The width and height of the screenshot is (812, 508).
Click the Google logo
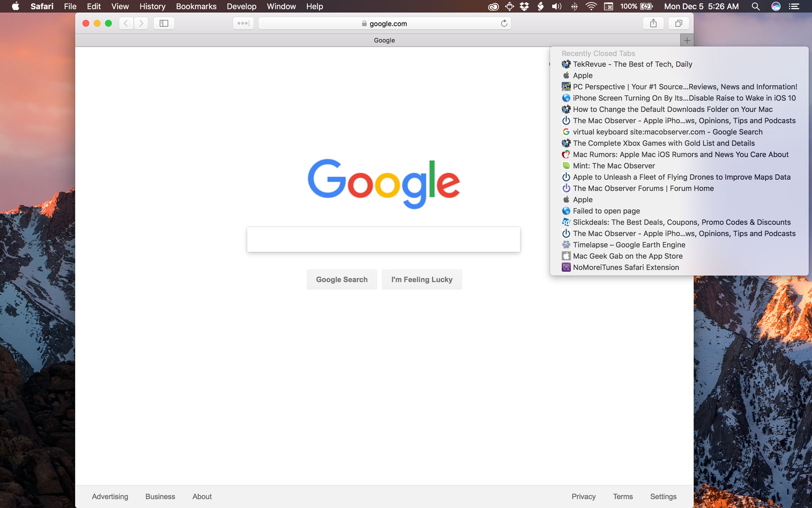[x=384, y=184]
